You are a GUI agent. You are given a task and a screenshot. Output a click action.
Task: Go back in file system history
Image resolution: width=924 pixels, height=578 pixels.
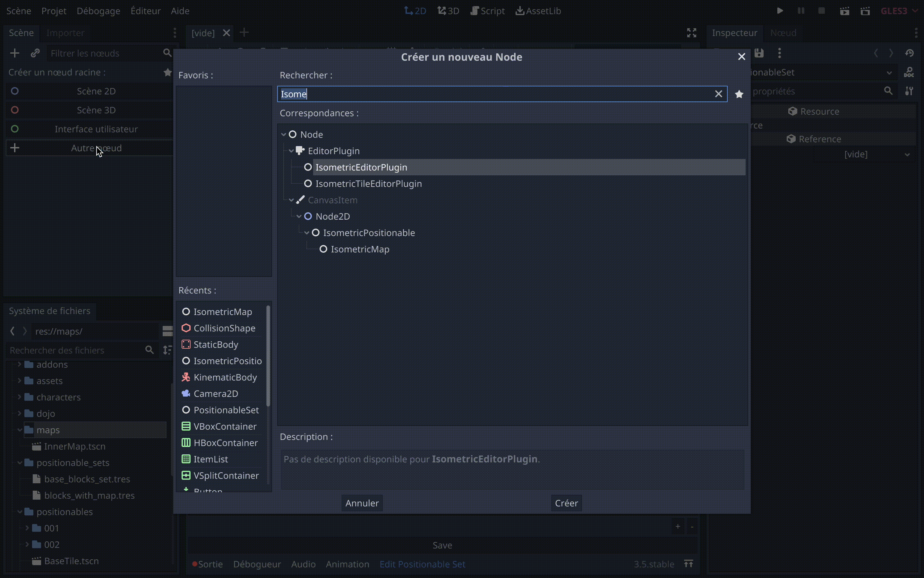(12, 331)
